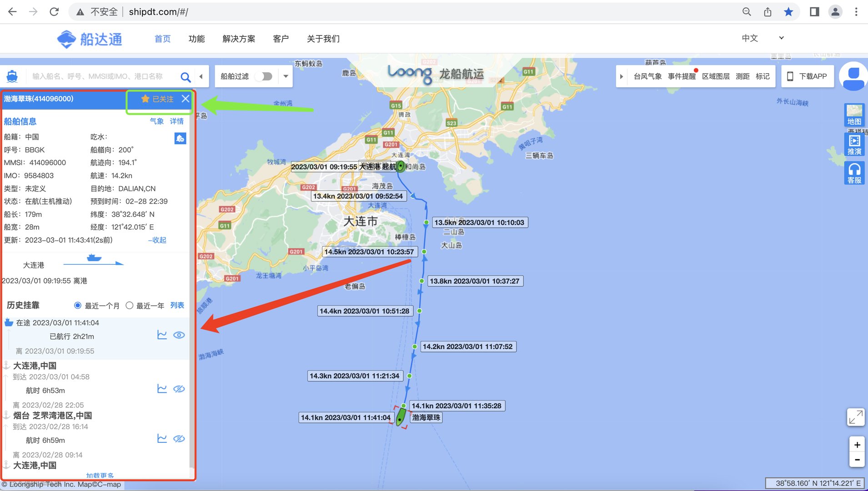The image size is (868, 491).
Task: Collapse the search panel left arrow
Action: point(201,76)
